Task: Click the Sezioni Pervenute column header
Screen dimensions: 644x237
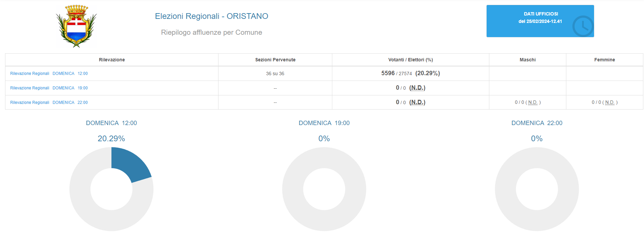Action: coord(275,60)
